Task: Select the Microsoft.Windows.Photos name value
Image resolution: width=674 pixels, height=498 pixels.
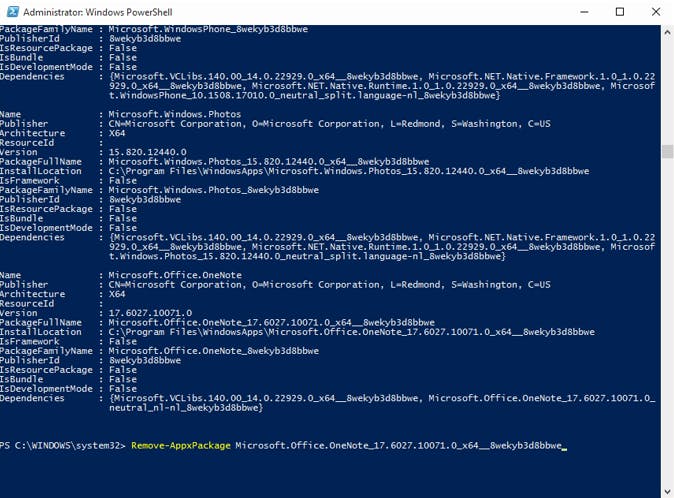Action: [x=175, y=114]
